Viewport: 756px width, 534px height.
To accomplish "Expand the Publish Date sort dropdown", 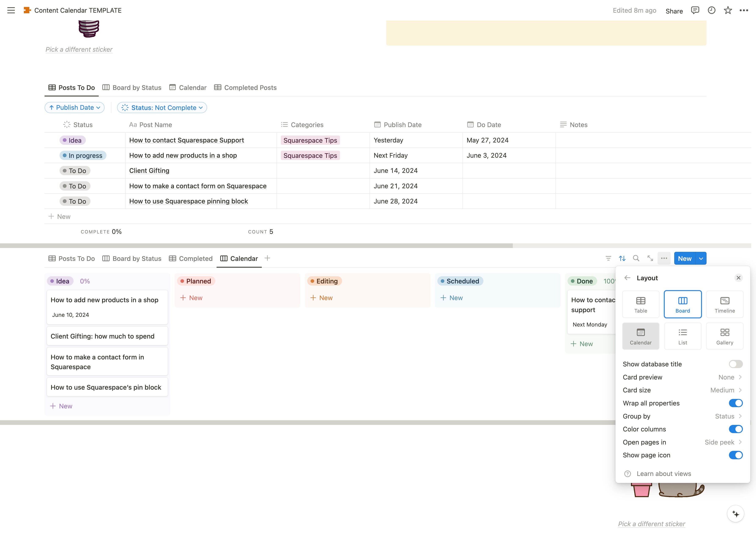I will pos(75,108).
